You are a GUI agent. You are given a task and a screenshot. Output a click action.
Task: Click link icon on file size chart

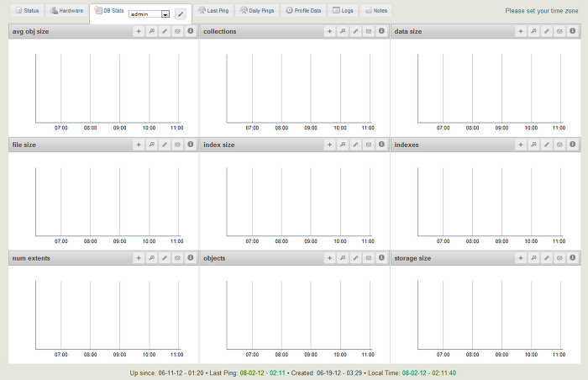pyautogui.click(x=165, y=145)
